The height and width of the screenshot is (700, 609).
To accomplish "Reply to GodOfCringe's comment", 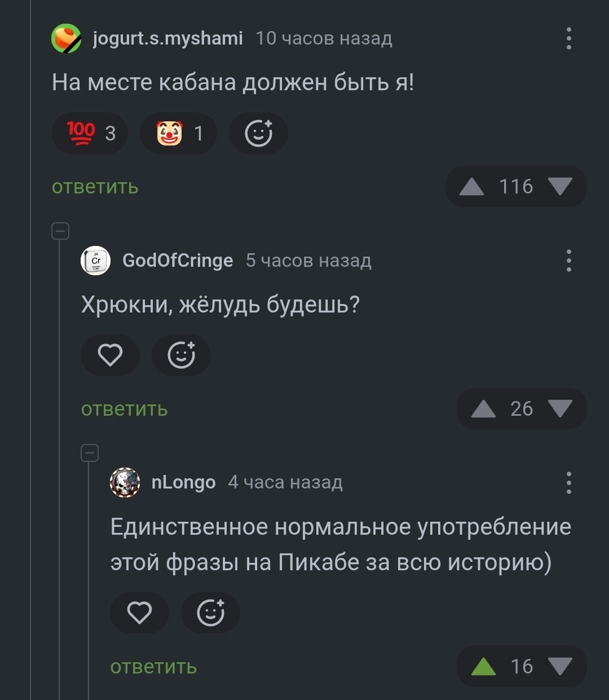I will [124, 409].
